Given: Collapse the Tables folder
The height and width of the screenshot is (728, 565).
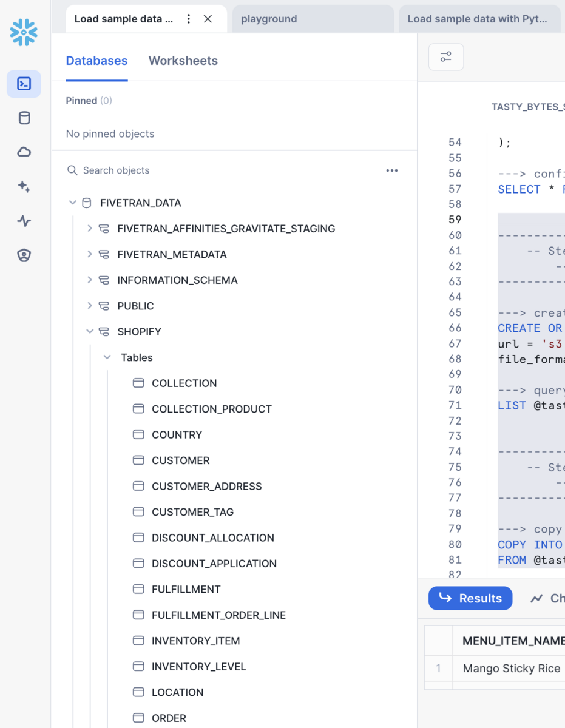Looking at the screenshot, I should (107, 357).
